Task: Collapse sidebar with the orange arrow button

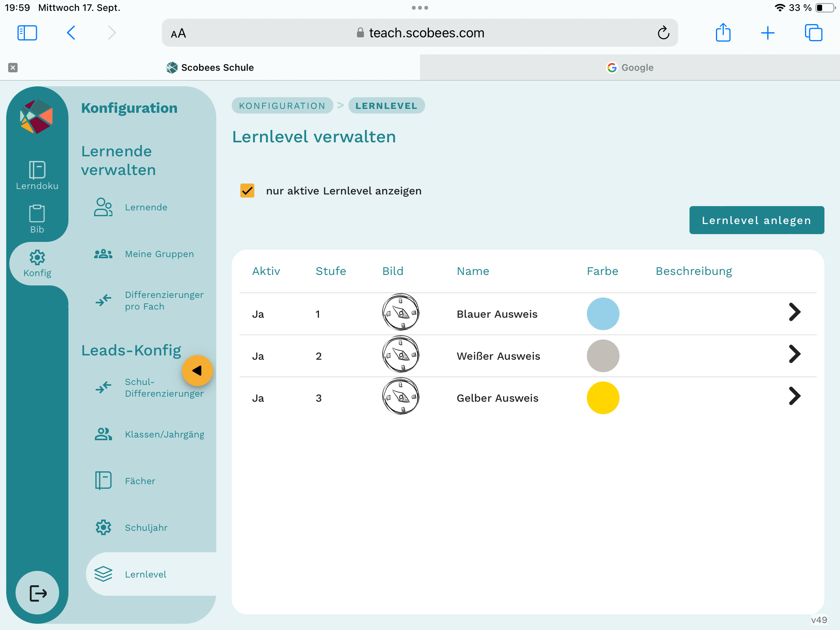Action: [197, 371]
